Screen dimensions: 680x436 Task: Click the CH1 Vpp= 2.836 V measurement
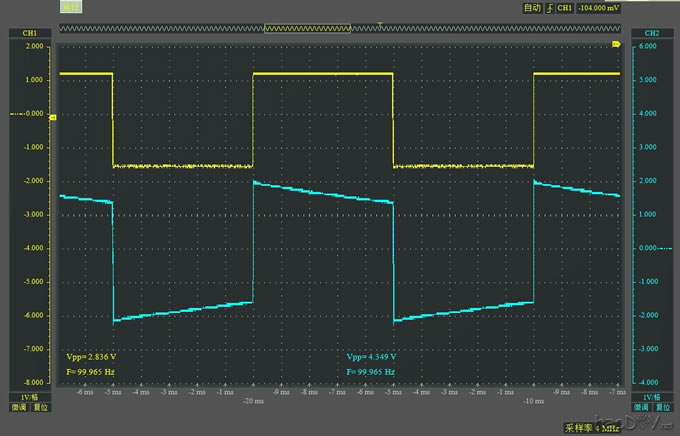[85, 357]
